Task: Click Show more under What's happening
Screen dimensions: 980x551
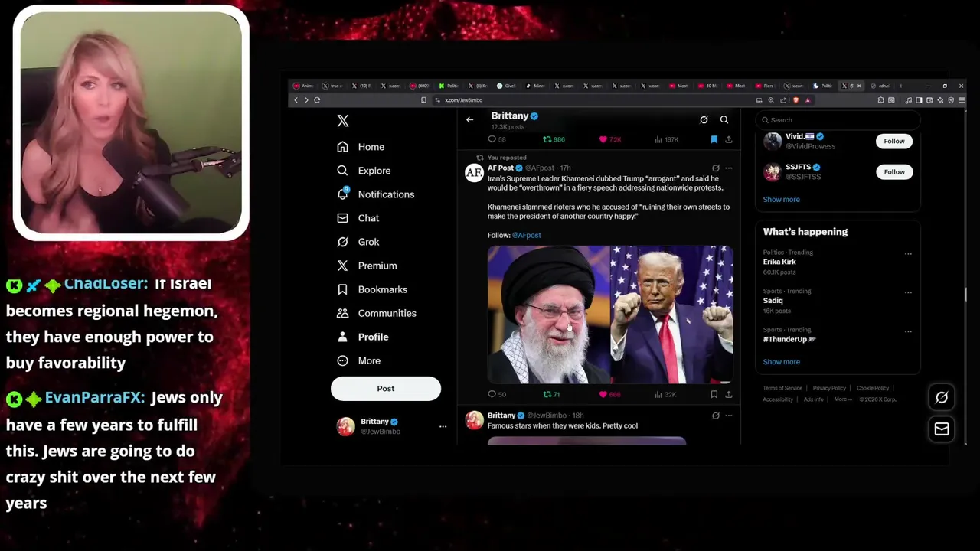Action: pos(781,362)
